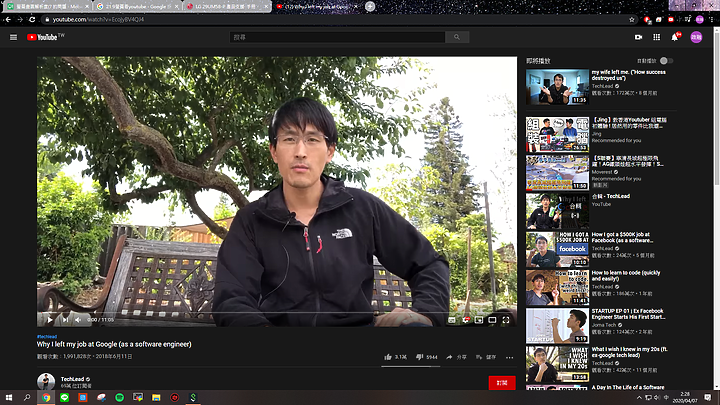Open 'my wife left me' video thumbnail
Image resolution: width=720 pixels, height=405 pixels.
557,87
